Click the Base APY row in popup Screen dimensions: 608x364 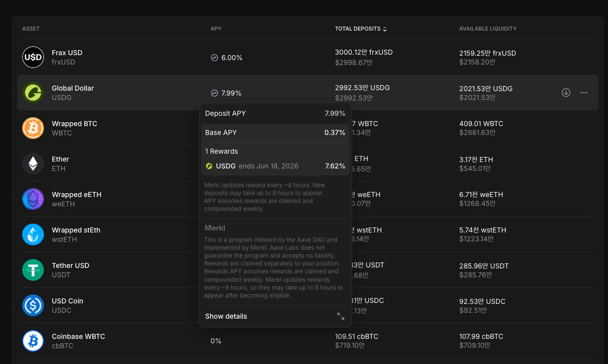tap(275, 132)
